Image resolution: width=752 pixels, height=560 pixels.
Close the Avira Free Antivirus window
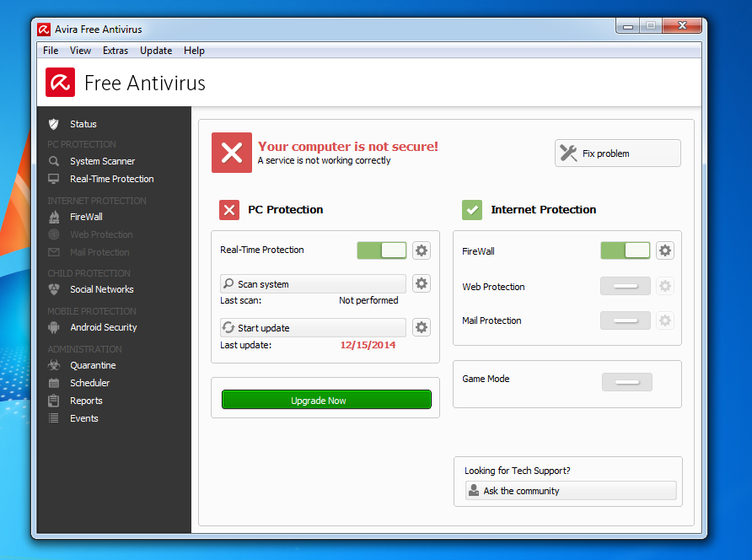click(682, 26)
